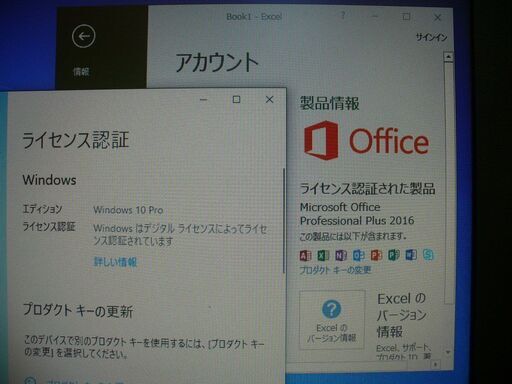Minimize the ライセンス認証 settings window
The image size is (512, 384).
click(x=203, y=99)
